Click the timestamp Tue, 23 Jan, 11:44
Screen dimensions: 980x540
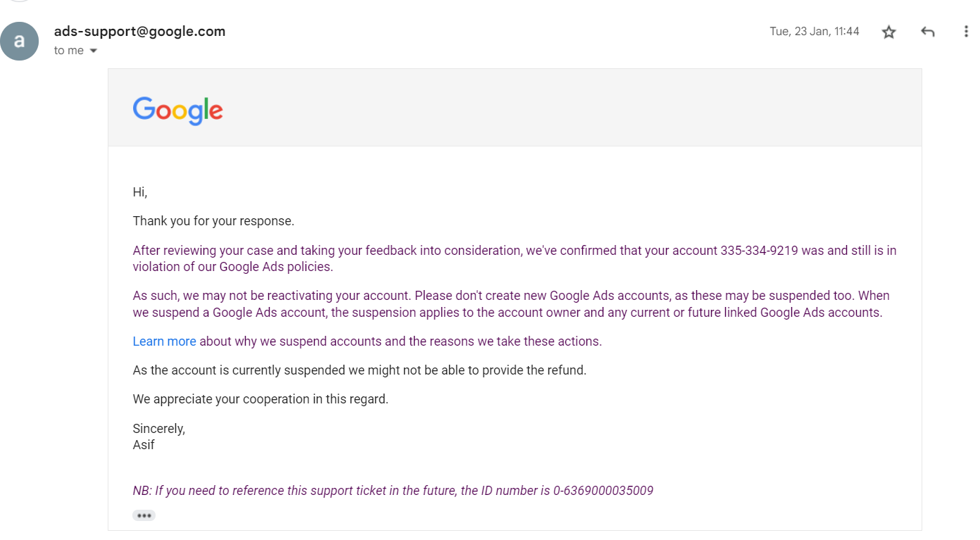815,32
